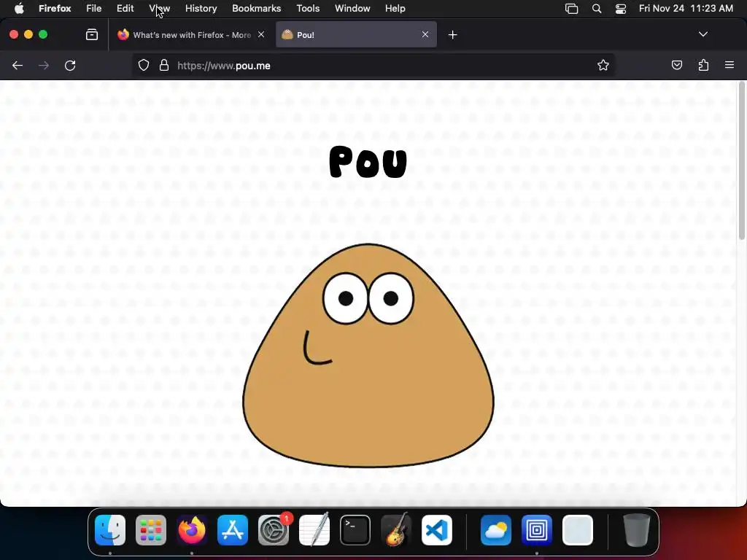Open the Trash
This screenshot has height=560, width=747.
pos(636,530)
